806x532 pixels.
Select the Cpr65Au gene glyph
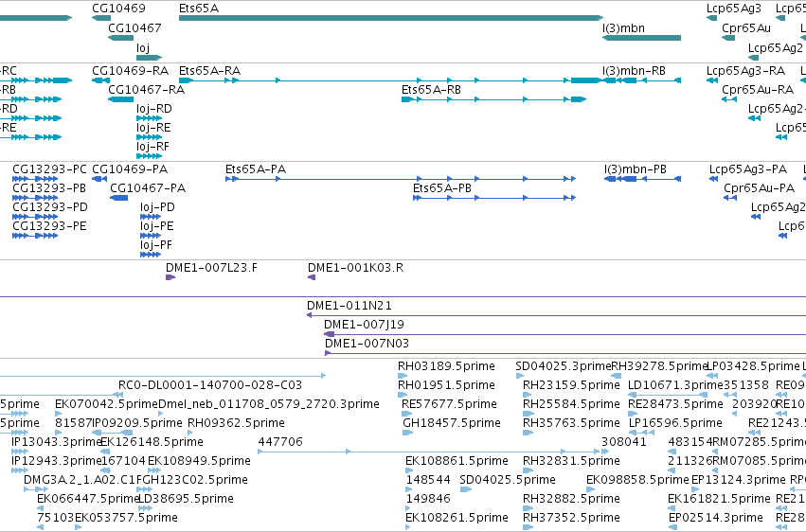pos(728,38)
